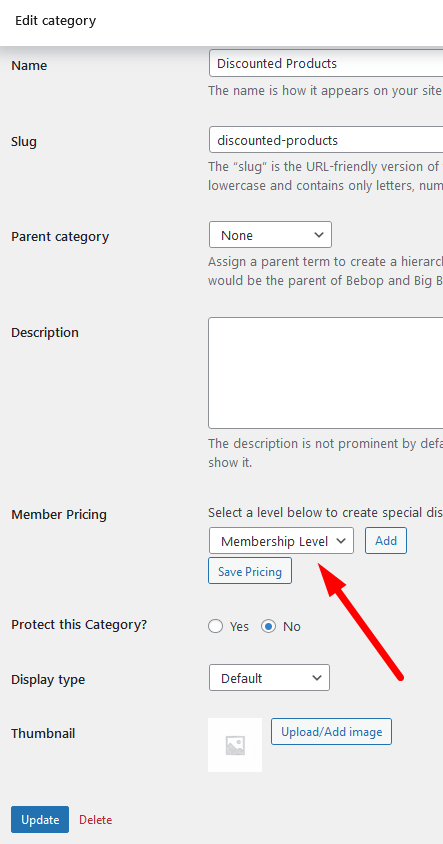Click the Protect this Category? label
This screenshot has height=844, width=443.
[x=79, y=625]
